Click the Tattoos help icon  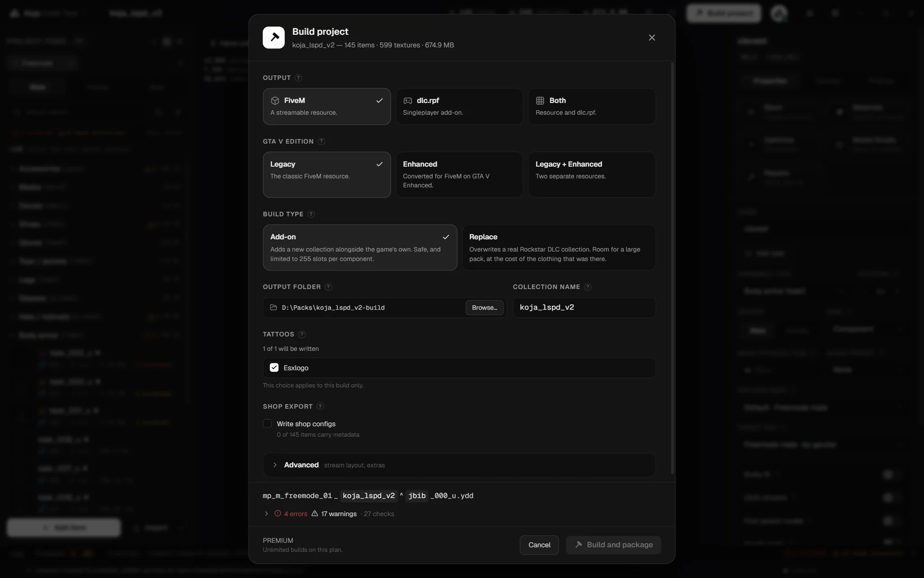[302, 334]
